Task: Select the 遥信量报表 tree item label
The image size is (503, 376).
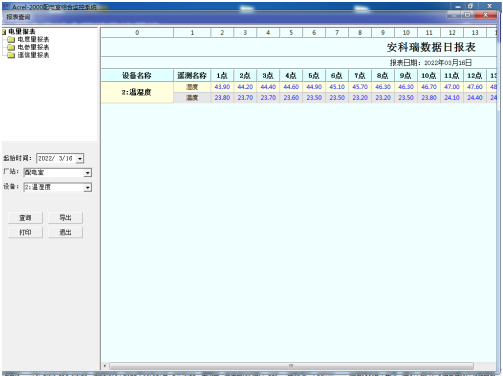Action: (33, 55)
